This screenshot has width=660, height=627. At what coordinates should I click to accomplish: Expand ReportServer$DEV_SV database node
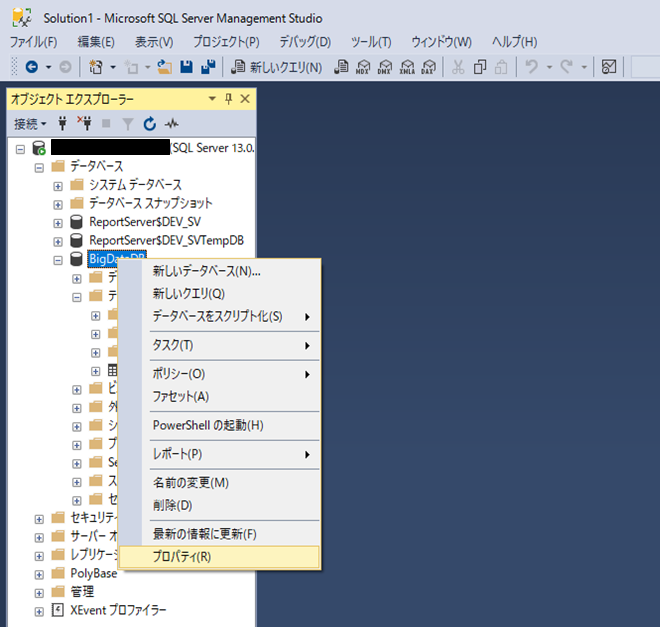coord(58,223)
